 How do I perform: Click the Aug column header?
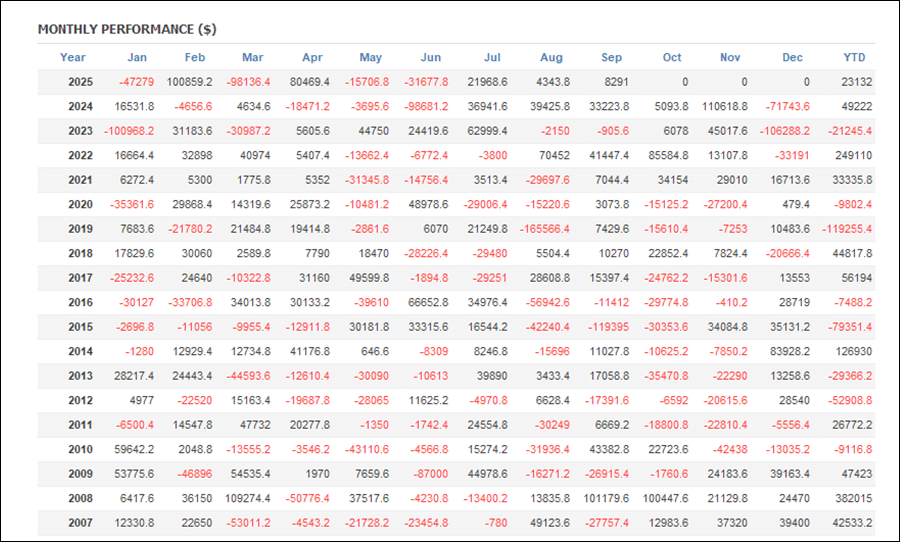click(x=551, y=58)
